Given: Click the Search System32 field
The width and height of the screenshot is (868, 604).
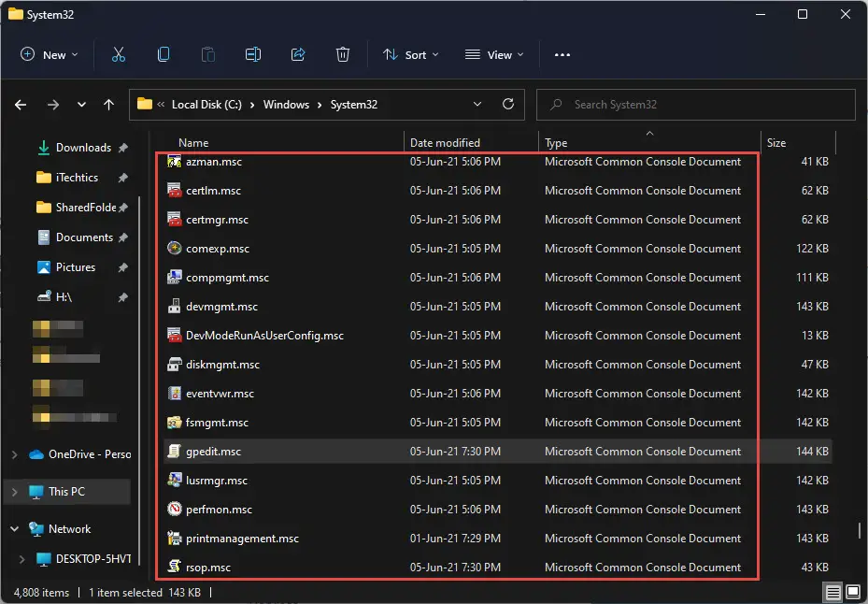Looking at the screenshot, I should [695, 104].
